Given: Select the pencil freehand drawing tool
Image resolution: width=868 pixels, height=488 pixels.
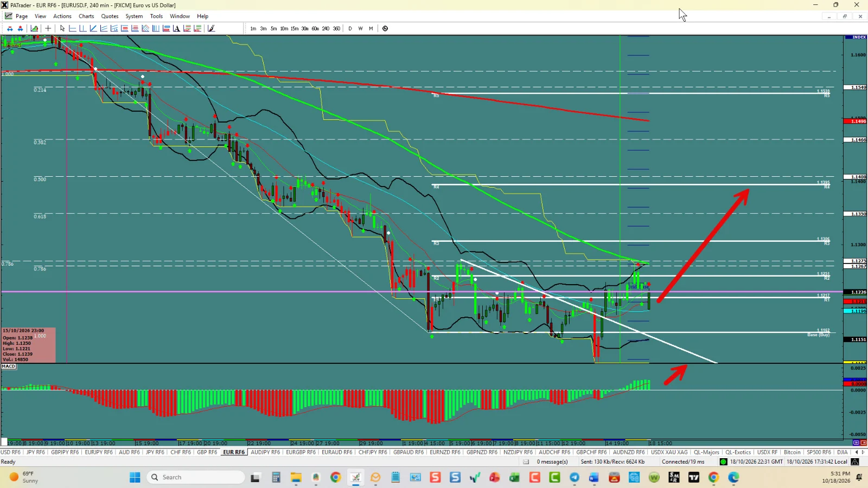Looking at the screenshot, I should coord(211,28).
